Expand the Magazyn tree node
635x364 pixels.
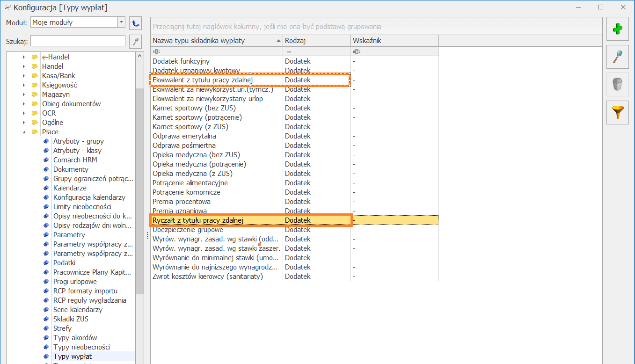pos(23,95)
